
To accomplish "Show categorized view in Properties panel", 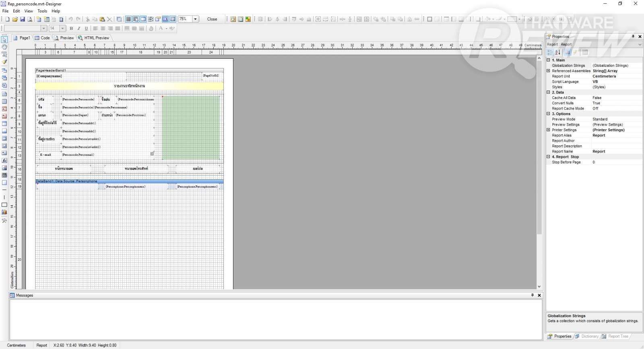I will tap(550, 52).
